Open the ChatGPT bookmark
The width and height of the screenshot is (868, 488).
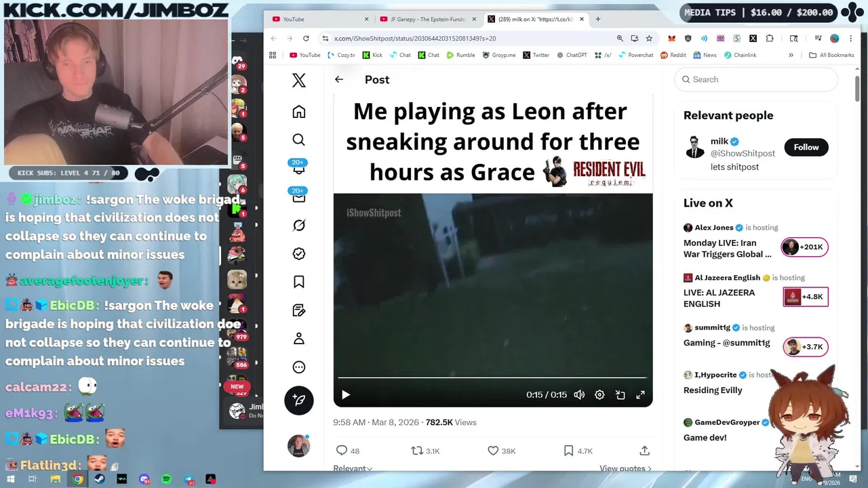572,55
